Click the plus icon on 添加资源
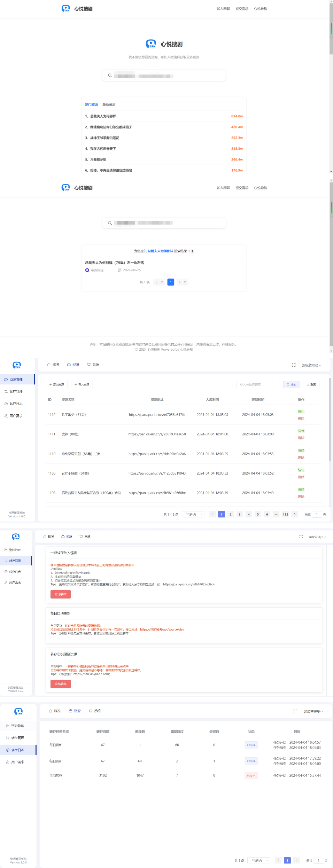Image resolution: width=333 pixels, height=868 pixels. [51, 385]
